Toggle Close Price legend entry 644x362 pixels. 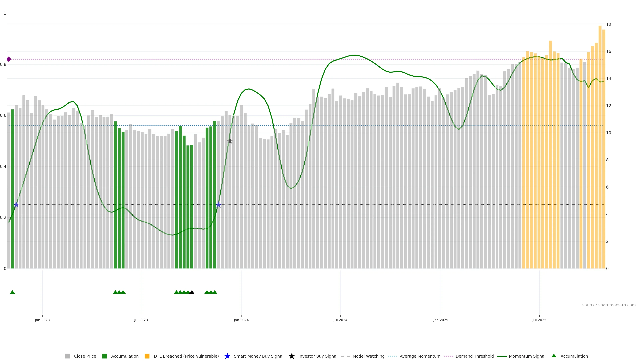click(x=85, y=356)
